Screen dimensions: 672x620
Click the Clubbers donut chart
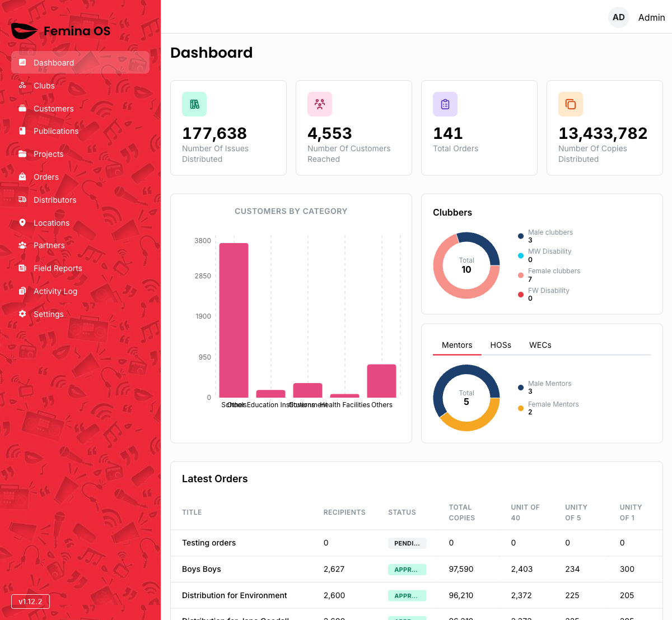[466, 265]
